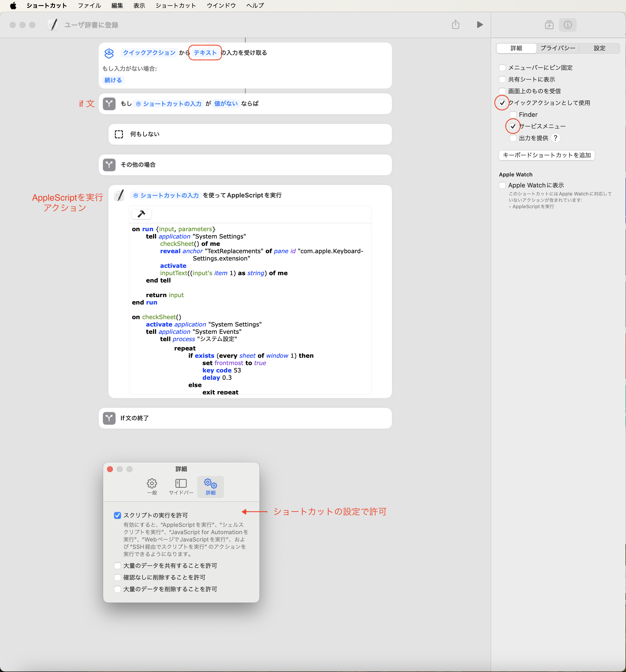Click the クイックアクション input source token

tap(149, 53)
